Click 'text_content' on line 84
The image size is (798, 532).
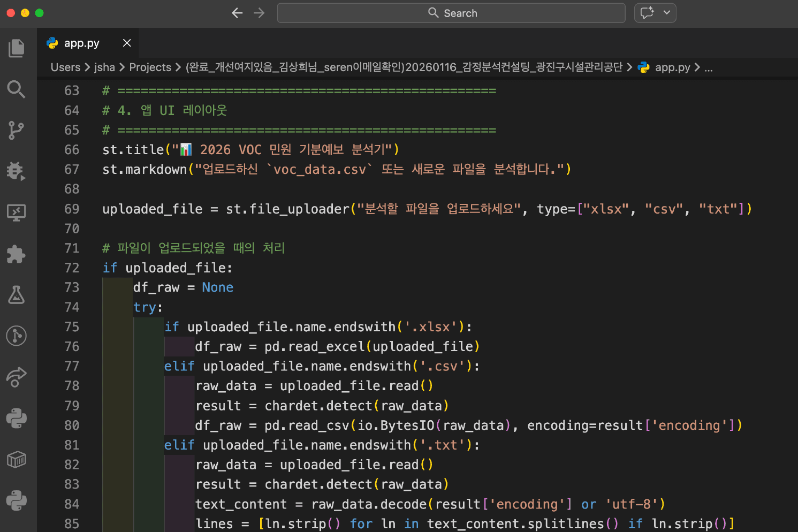point(241,504)
